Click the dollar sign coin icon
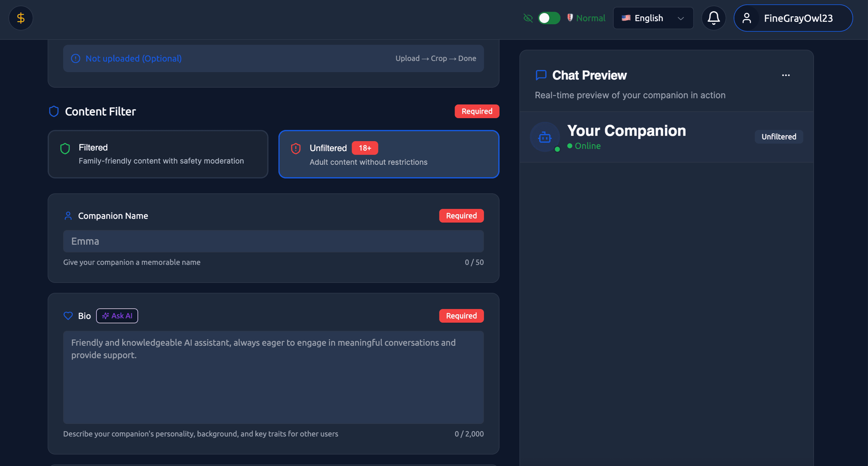Image resolution: width=868 pixels, height=466 pixels. [x=21, y=18]
